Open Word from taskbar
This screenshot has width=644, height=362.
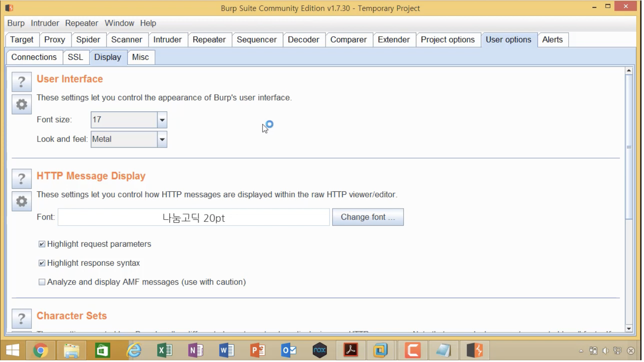(226, 351)
